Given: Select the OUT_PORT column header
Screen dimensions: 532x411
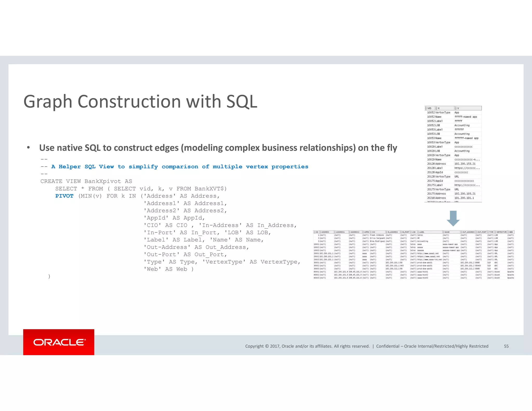Looking at the screenshot, I should tap(481, 232).
